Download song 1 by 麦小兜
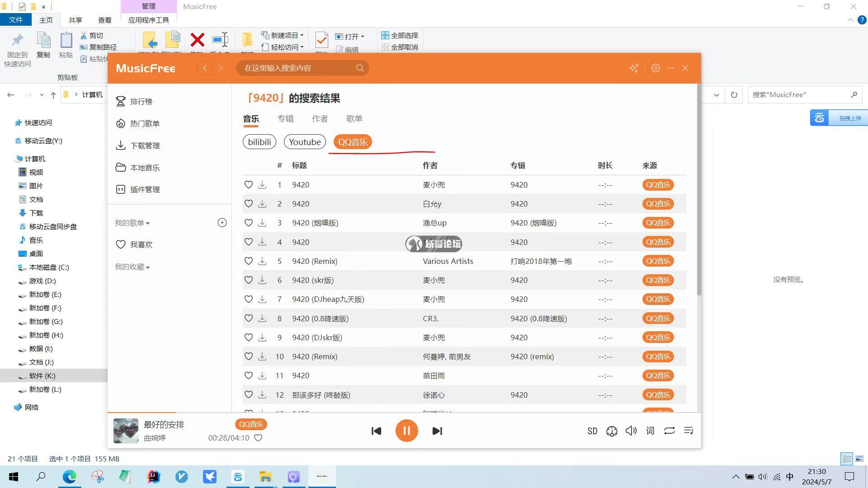Image resolution: width=868 pixels, height=488 pixels. [x=262, y=185]
